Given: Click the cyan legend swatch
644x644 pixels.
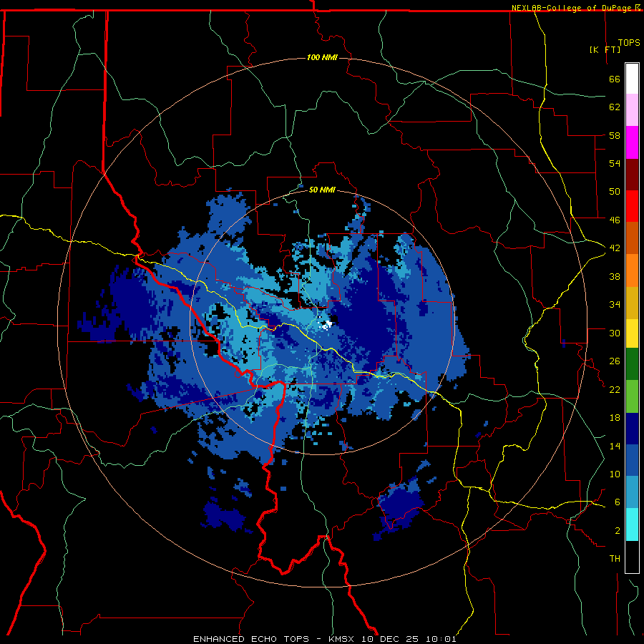Looking at the screenshot, I should coord(632,525).
